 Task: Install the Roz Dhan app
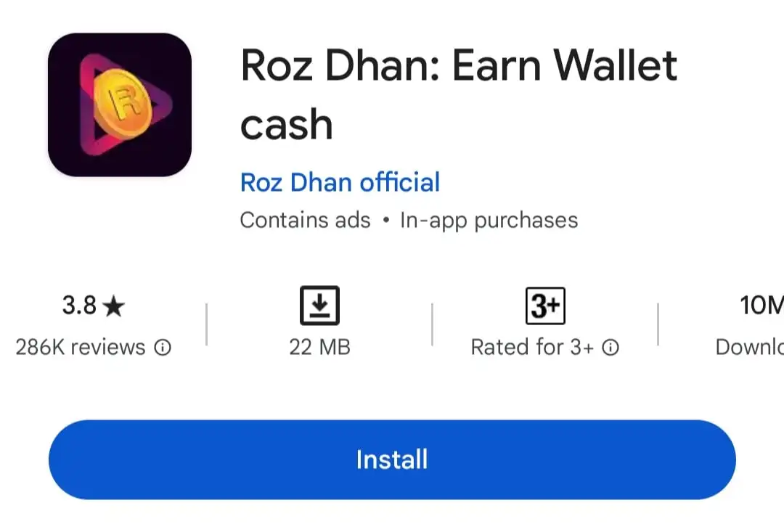[392, 459]
